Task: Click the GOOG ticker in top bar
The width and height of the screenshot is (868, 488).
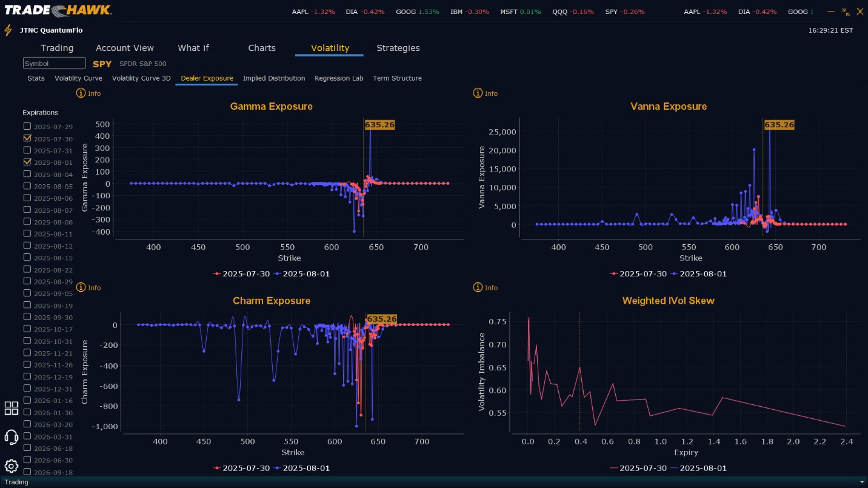Action: [x=406, y=12]
